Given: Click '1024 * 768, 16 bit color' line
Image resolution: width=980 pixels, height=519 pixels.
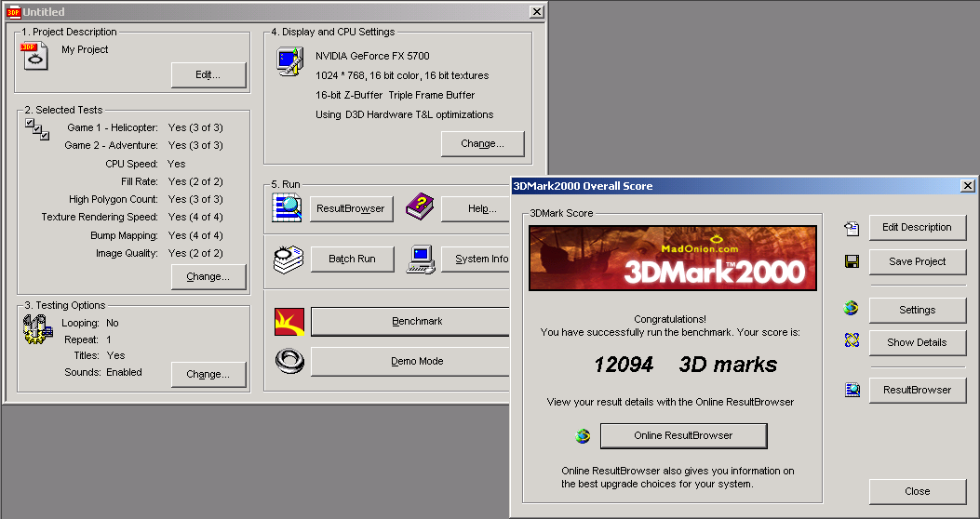Looking at the screenshot, I should pyautogui.click(x=402, y=75).
